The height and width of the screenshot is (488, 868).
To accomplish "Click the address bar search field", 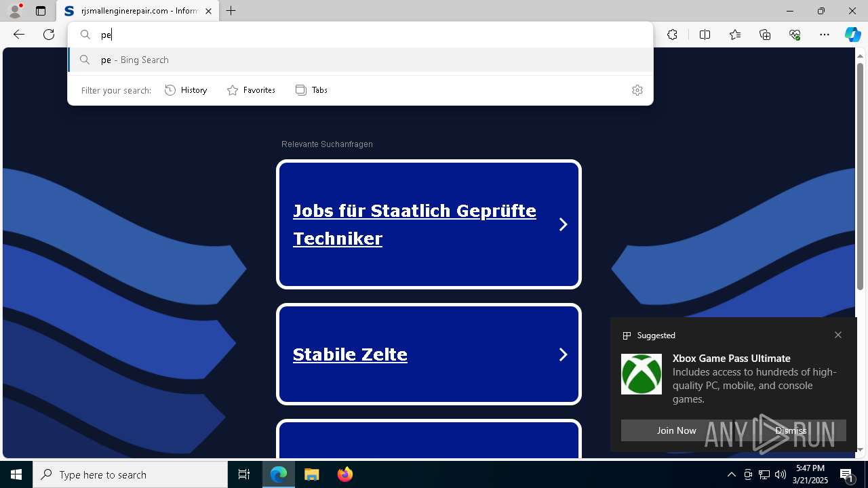I will 360,35.
